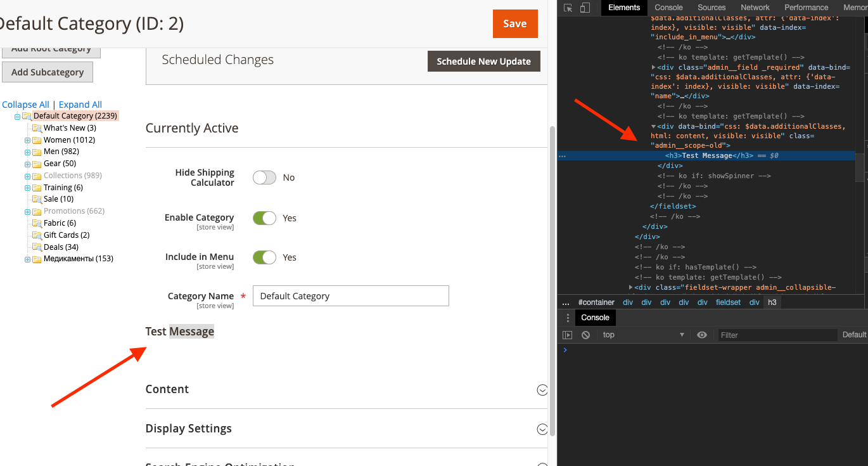Select the DevTools inspect element icon
This screenshot has width=868, height=466.
[568, 8]
